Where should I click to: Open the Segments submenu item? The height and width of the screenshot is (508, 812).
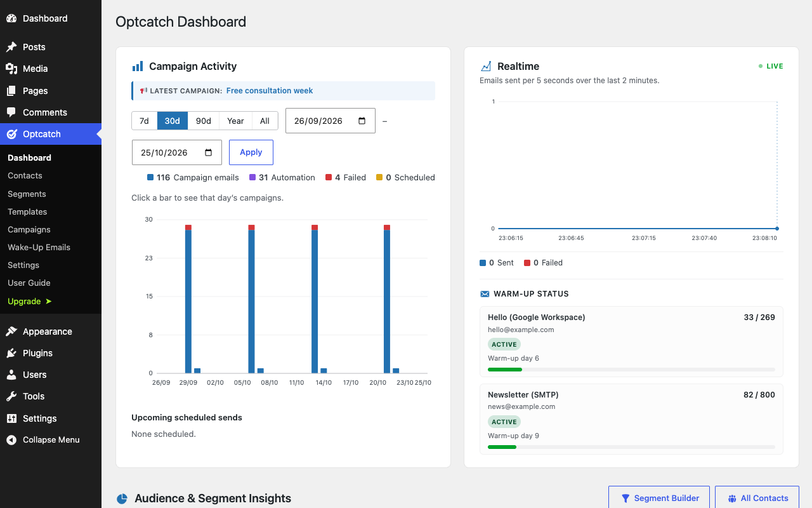[x=27, y=194]
